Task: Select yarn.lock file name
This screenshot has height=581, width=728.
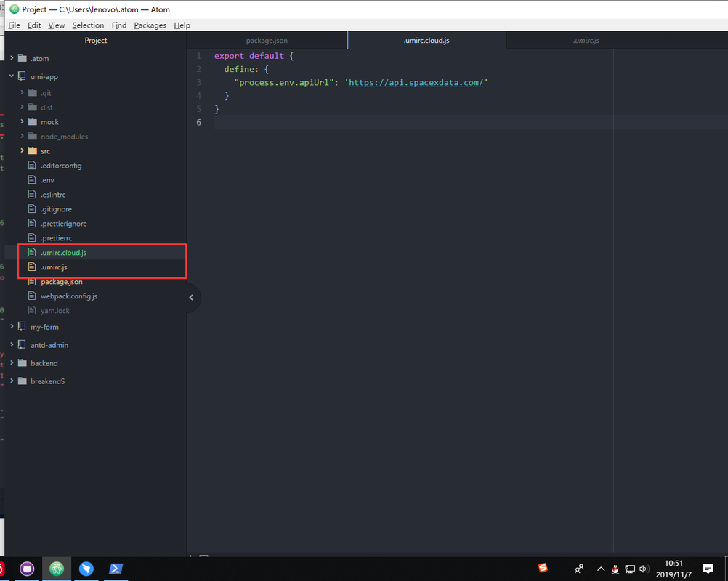Action: click(x=54, y=310)
